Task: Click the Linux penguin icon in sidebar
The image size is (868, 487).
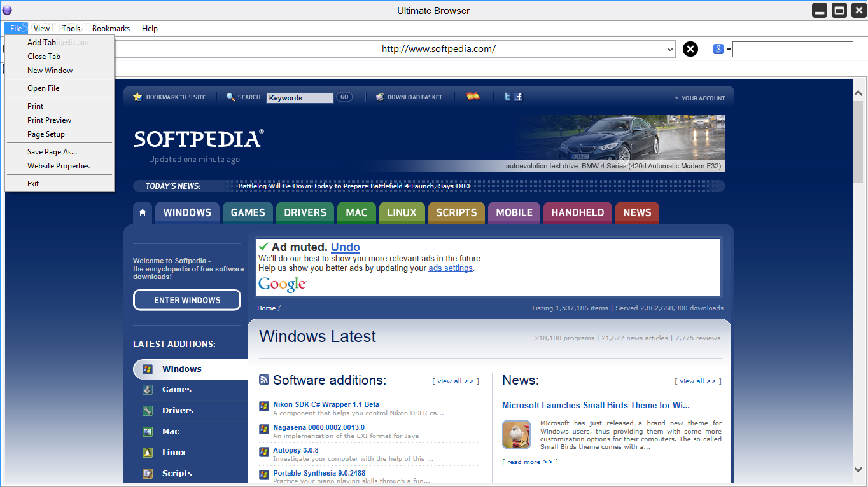Action: (148, 453)
